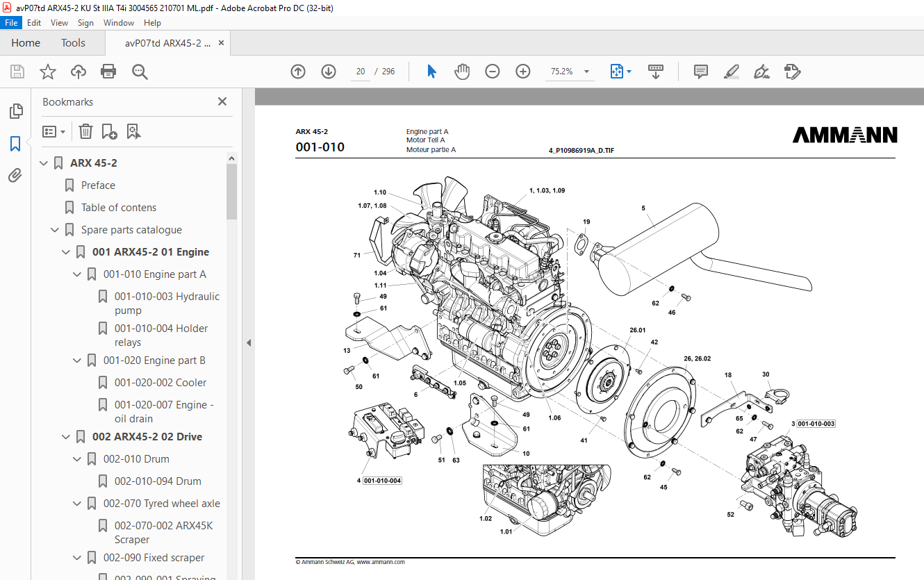Screen dimensions: 924x580
Task: Print the document with the printer icon
Action: [108, 72]
